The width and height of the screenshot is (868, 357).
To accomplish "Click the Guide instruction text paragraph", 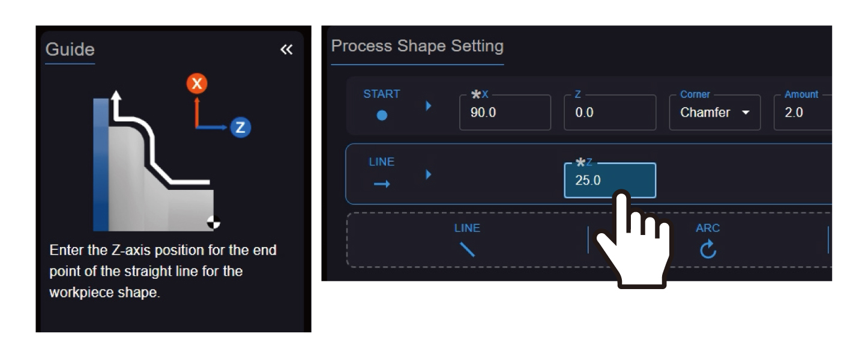I will click(163, 272).
